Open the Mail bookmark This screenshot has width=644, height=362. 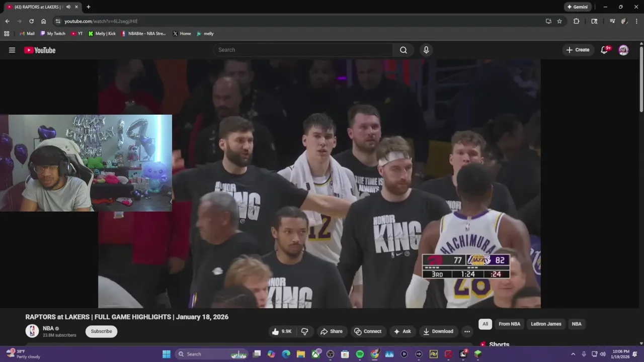pyautogui.click(x=27, y=34)
